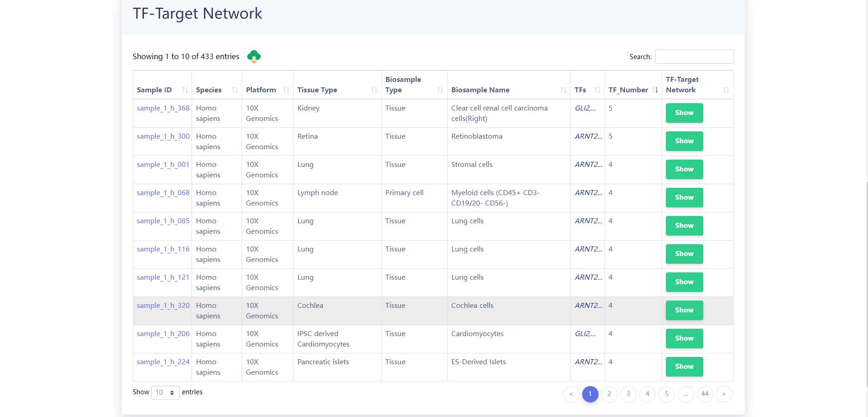
Task: Show network for Stromal cells row
Action: click(684, 169)
